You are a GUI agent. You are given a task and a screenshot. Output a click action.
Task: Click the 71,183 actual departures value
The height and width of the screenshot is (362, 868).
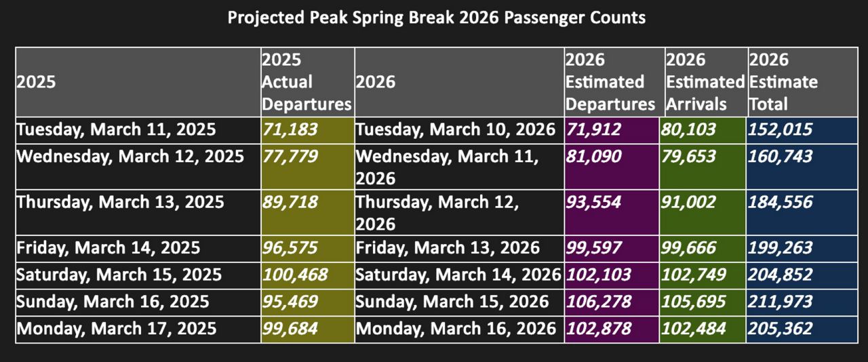pos(290,130)
